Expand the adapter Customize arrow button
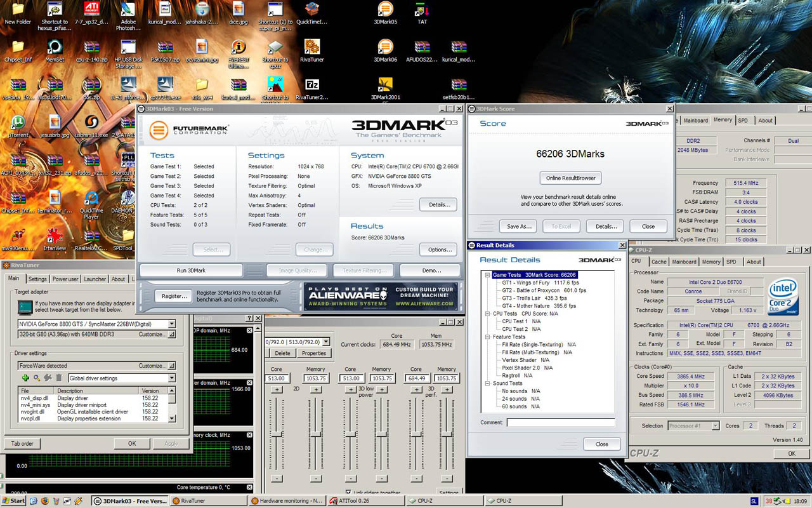The width and height of the screenshot is (812, 508). 172,334
